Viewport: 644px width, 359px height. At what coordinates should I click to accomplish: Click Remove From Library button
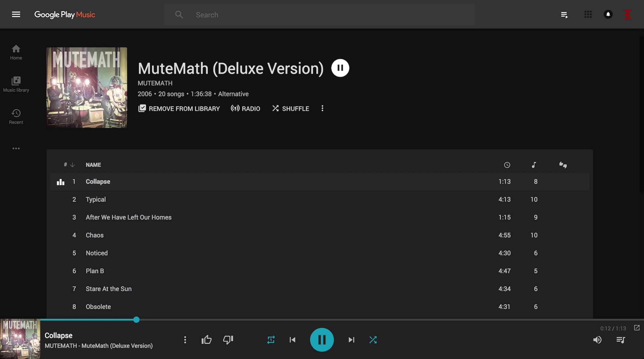coord(179,108)
